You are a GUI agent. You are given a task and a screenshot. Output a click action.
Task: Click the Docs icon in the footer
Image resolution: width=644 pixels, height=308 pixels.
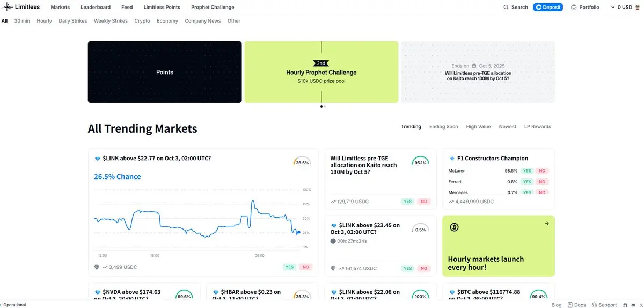[570, 305]
